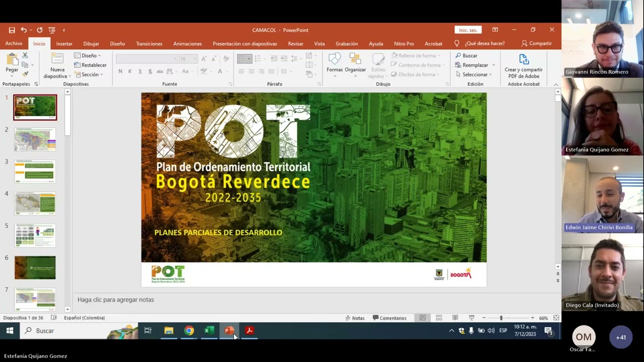
Task: Switch to the Animaciones tab
Action: [x=187, y=44]
